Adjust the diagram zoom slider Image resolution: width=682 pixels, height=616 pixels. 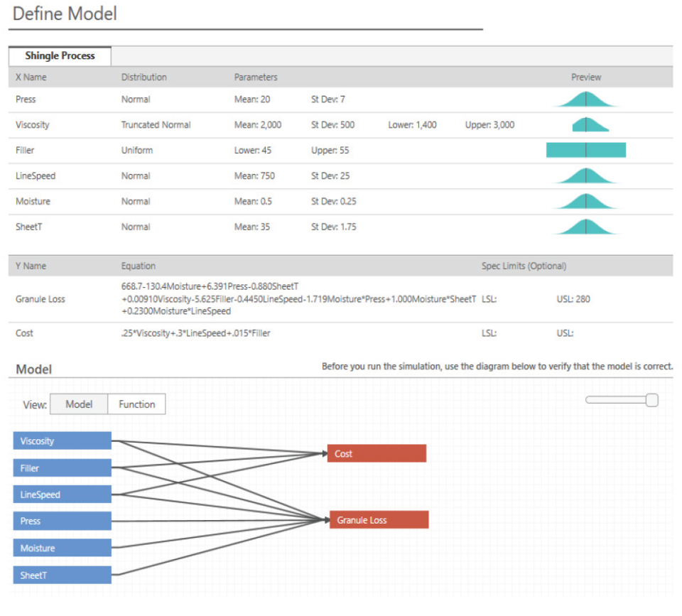[651, 400]
